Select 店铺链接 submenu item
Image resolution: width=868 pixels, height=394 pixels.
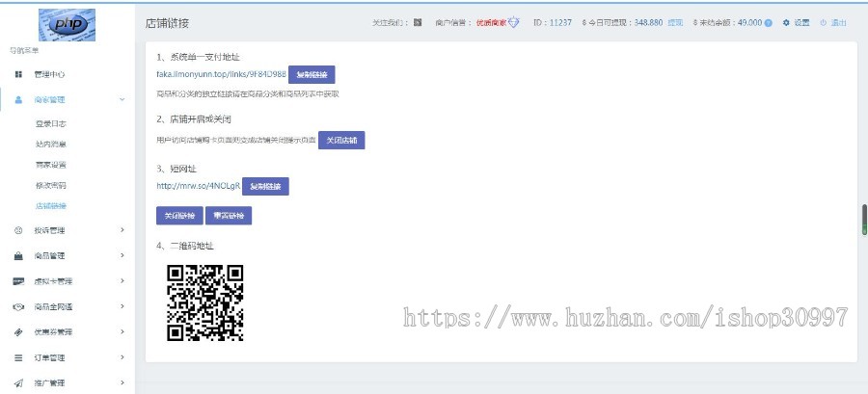(x=50, y=206)
